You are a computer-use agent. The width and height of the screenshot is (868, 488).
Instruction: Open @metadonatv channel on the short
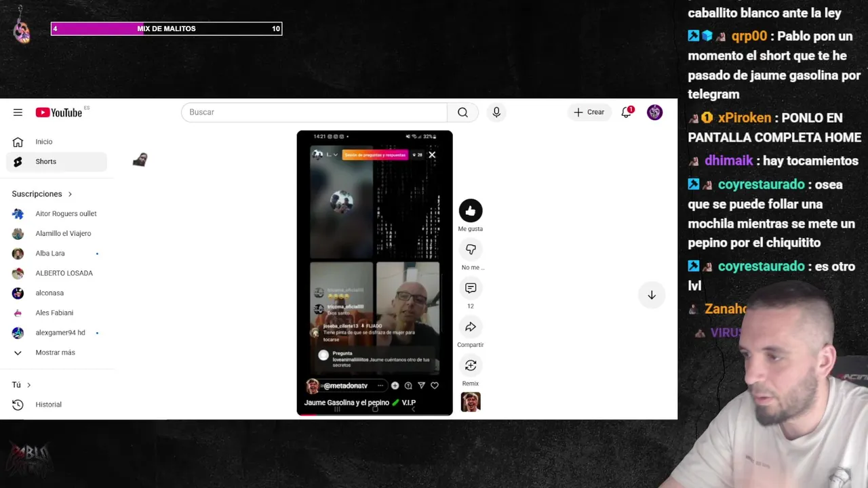pos(345,386)
